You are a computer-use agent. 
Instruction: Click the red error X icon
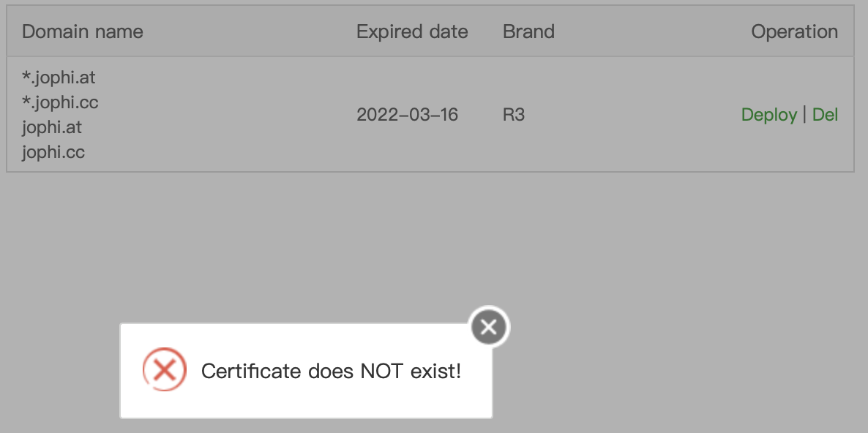pos(164,370)
